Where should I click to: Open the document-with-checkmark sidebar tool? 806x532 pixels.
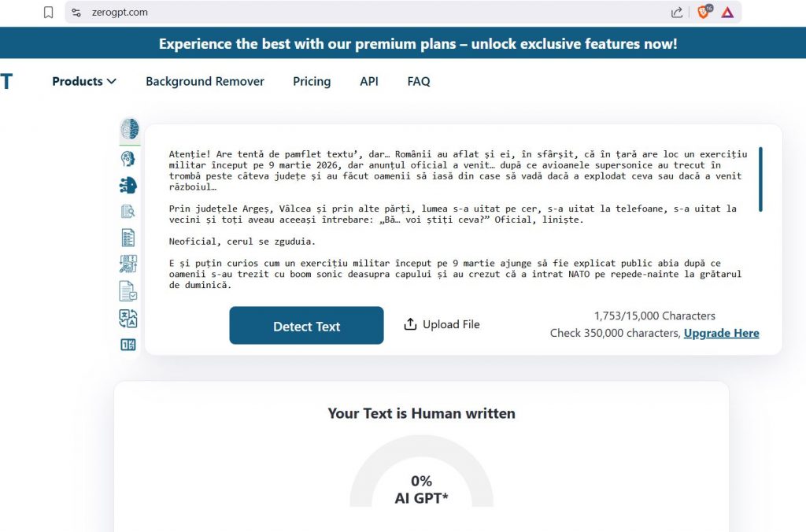click(128, 290)
